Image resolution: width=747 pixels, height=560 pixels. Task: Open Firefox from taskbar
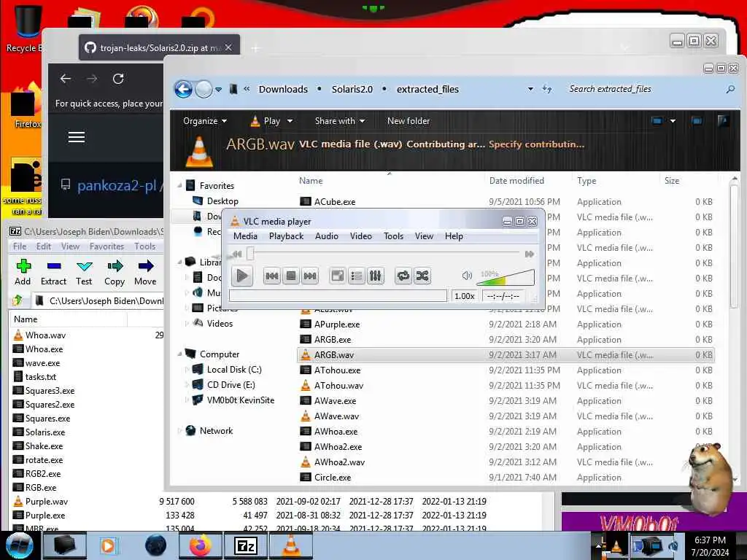[201, 545]
